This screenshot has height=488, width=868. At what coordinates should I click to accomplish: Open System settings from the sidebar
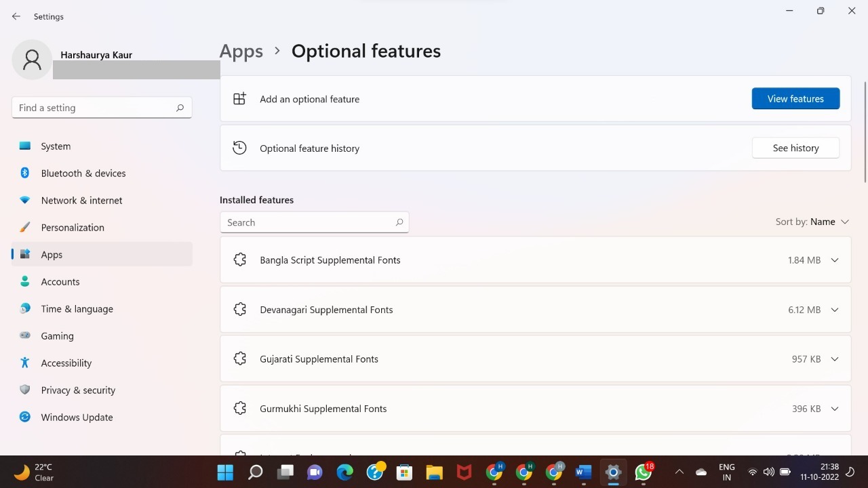click(55, 146)
